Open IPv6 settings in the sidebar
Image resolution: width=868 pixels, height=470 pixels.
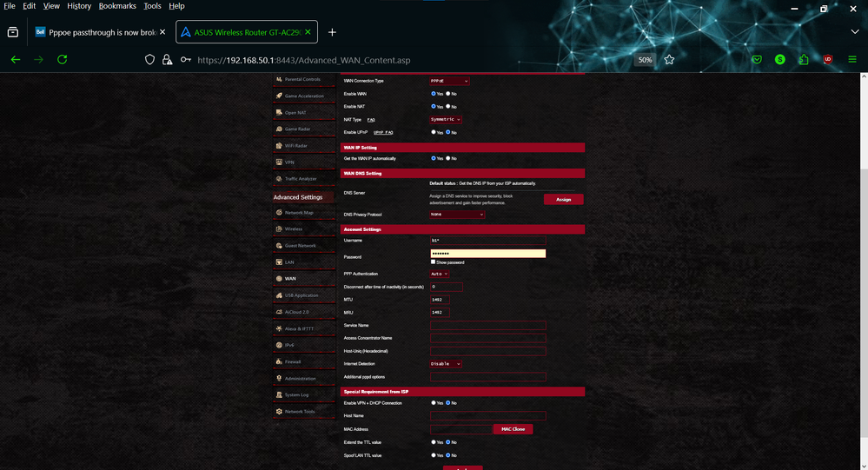[303, 345]
